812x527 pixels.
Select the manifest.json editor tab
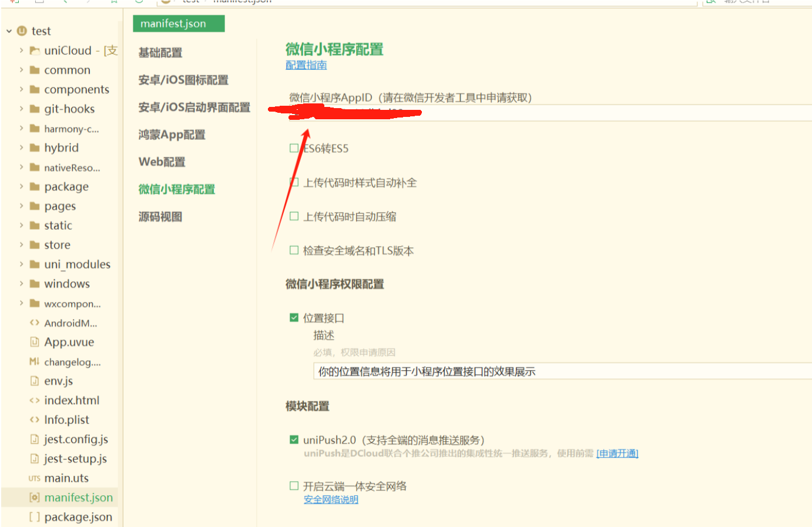click(x=179, y=24)
